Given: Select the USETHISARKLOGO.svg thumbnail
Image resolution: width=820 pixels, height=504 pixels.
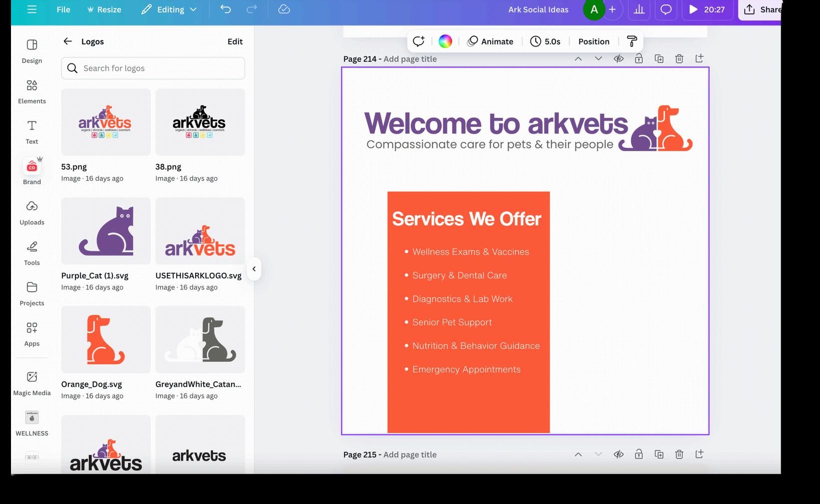Looking at the screenshot, I should pyautogui.click(x=200, y=231).
